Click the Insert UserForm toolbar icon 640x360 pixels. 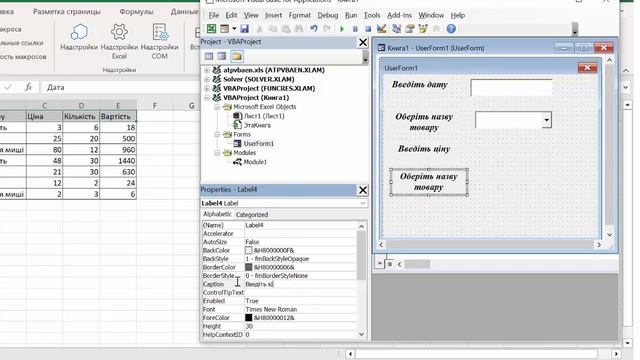[x=224, y=29]
